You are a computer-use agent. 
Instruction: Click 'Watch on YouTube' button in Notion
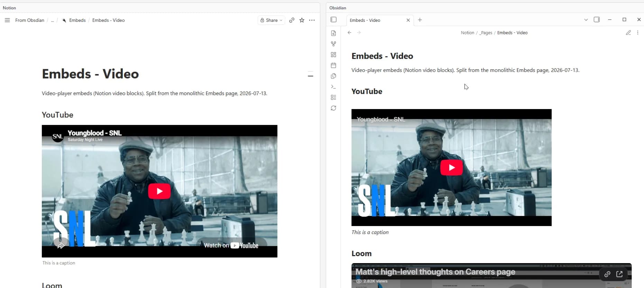coord(231,245)
